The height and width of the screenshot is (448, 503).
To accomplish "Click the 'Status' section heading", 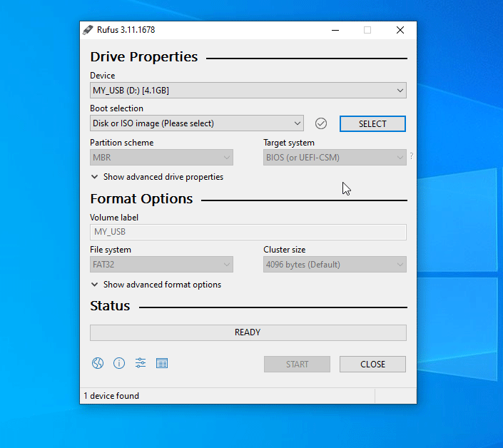I will pos(110,305).
